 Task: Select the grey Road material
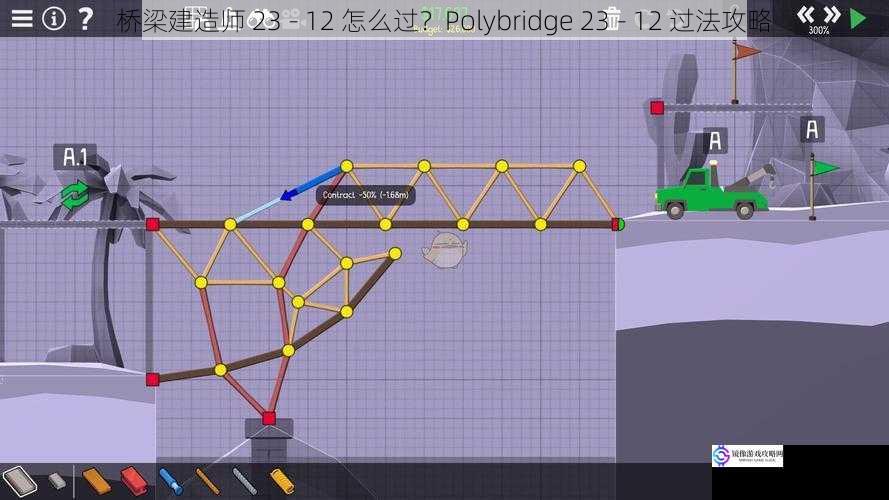(x=20, y=481)
